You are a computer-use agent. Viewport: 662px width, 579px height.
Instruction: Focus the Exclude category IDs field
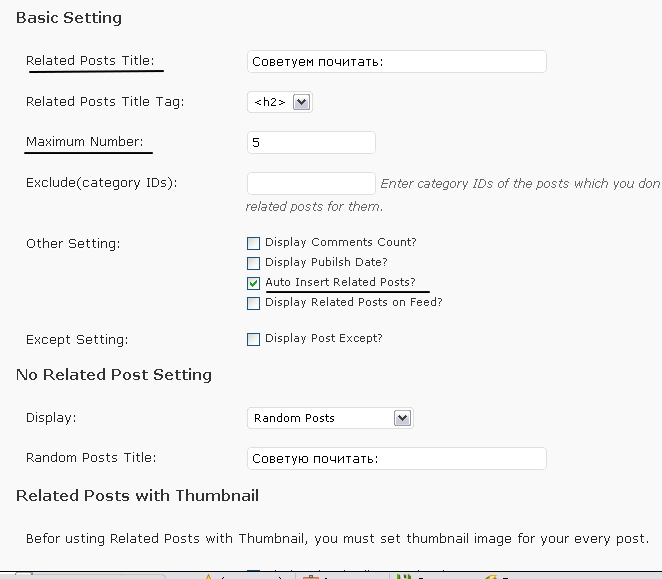(x=311, y=183)
